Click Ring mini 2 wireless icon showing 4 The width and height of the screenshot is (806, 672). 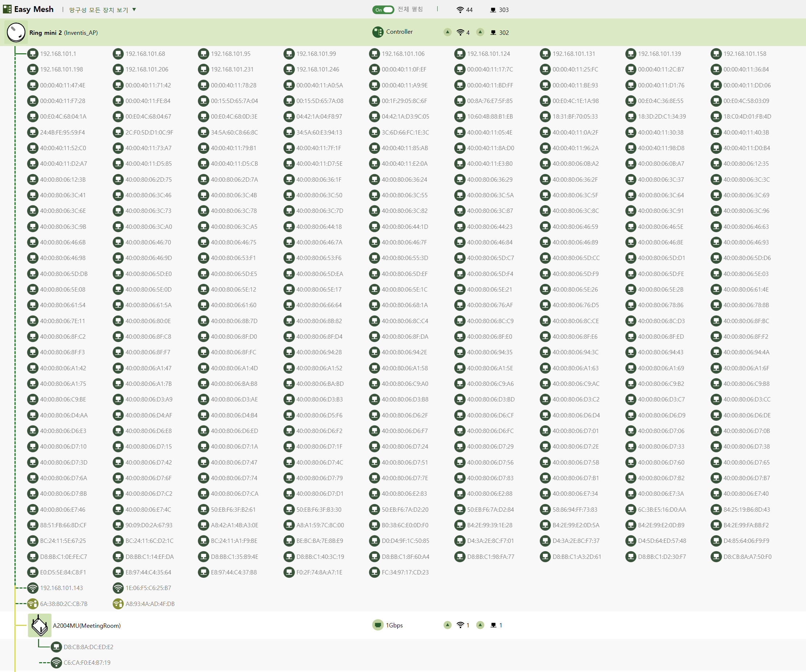460,33
